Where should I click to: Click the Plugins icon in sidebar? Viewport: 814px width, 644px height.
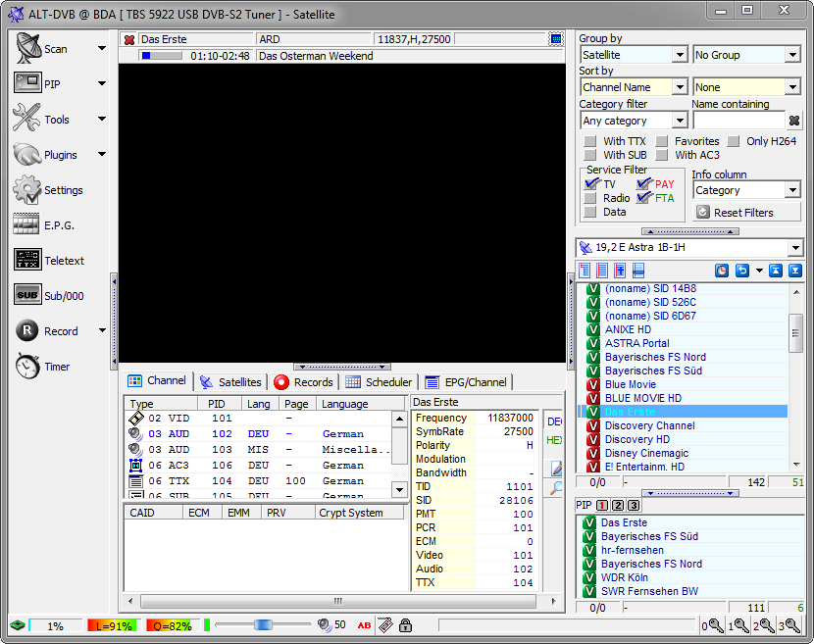[x=27, y=154]
